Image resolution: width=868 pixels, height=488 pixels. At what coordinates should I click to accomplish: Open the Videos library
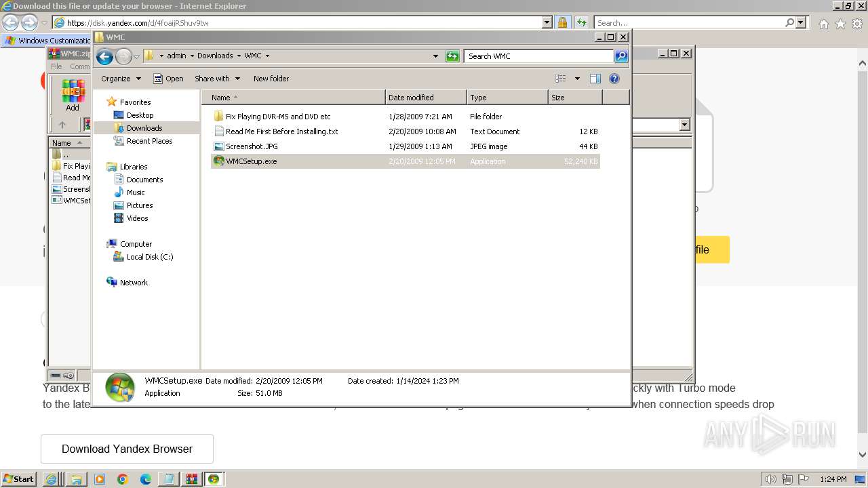(137, 218)
